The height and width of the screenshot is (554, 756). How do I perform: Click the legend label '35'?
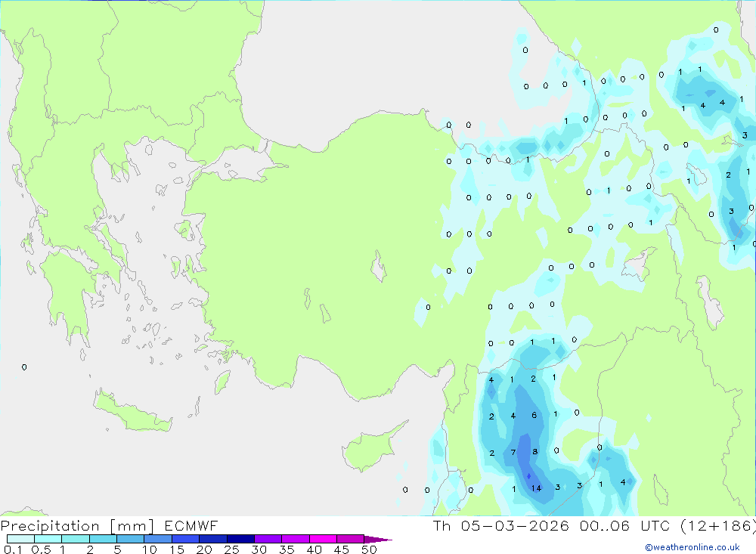coord(287,549)
